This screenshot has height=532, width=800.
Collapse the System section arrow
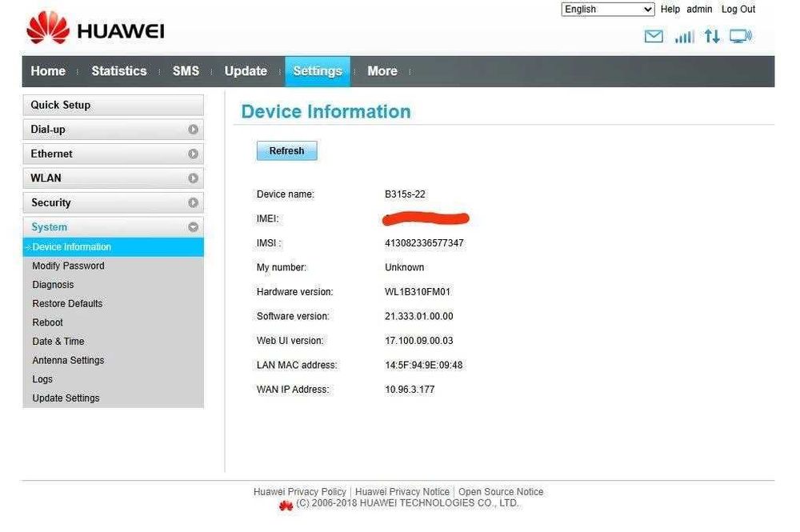tap(193, 227)
